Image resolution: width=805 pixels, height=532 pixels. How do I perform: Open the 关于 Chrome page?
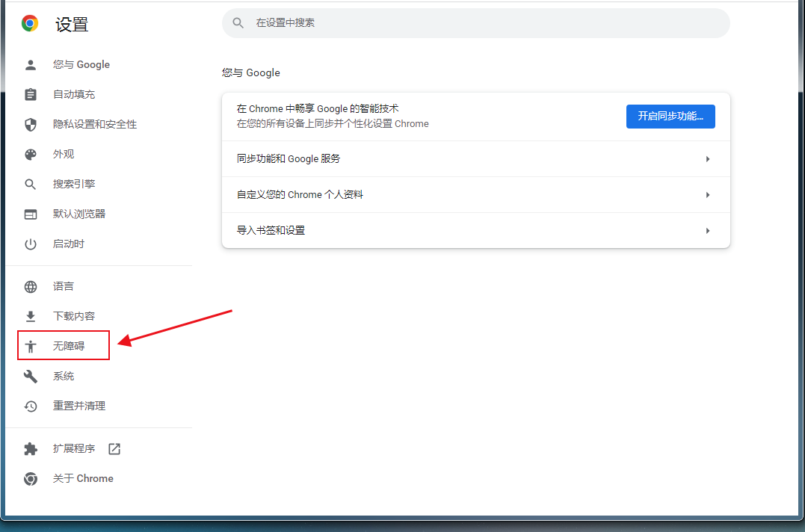click(x=83, y=479)
